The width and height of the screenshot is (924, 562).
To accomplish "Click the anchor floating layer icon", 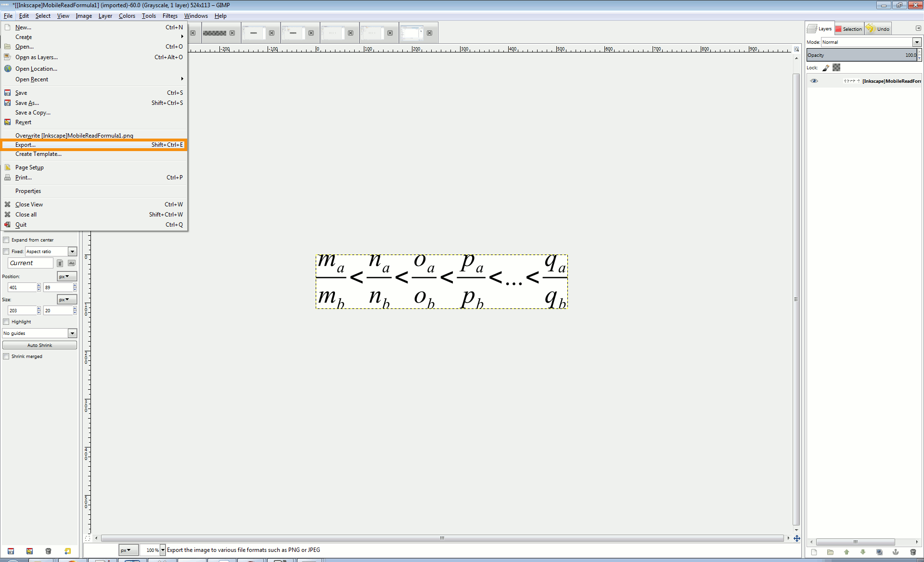I will tap(896, 552).
